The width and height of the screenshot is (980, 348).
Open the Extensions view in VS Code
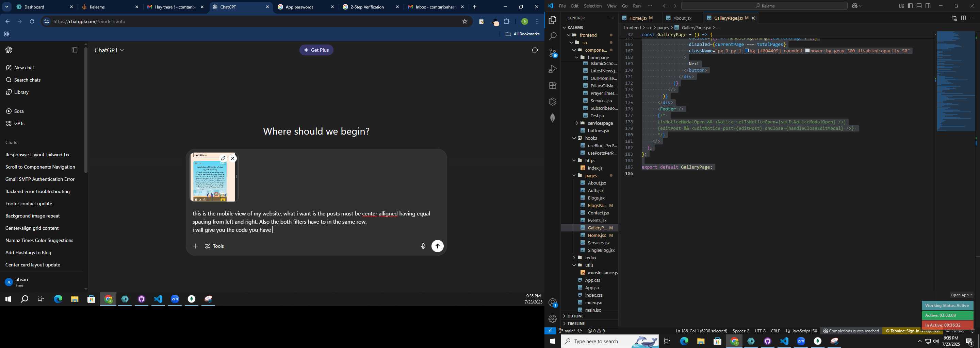[552, 86]
